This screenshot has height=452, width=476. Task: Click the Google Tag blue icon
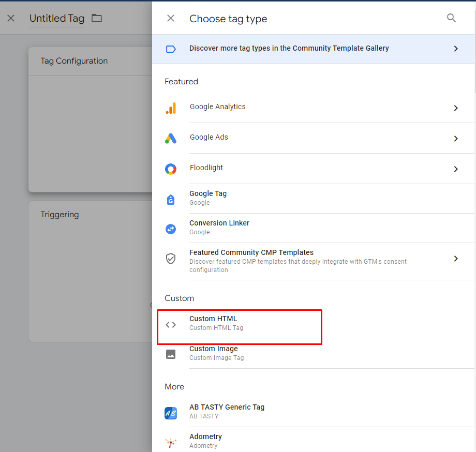tap(171, 199)
